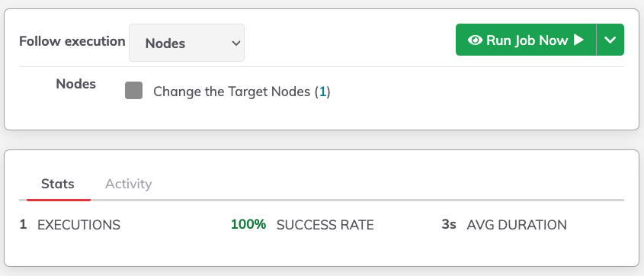Screen dimensions: 644x276
Task: Select the Stats tab
Action: click(x=58, y=184)
